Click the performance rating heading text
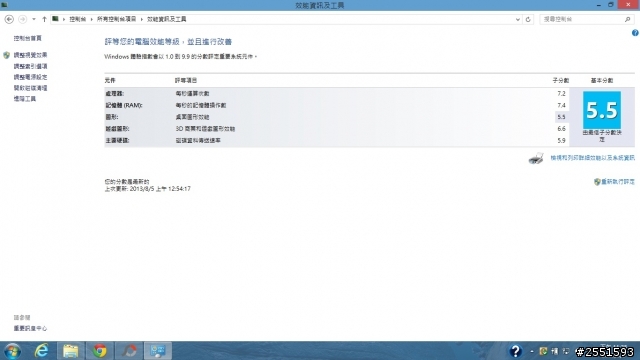Image resolution: width=640 pixels, height=360 pixels. 168,42
